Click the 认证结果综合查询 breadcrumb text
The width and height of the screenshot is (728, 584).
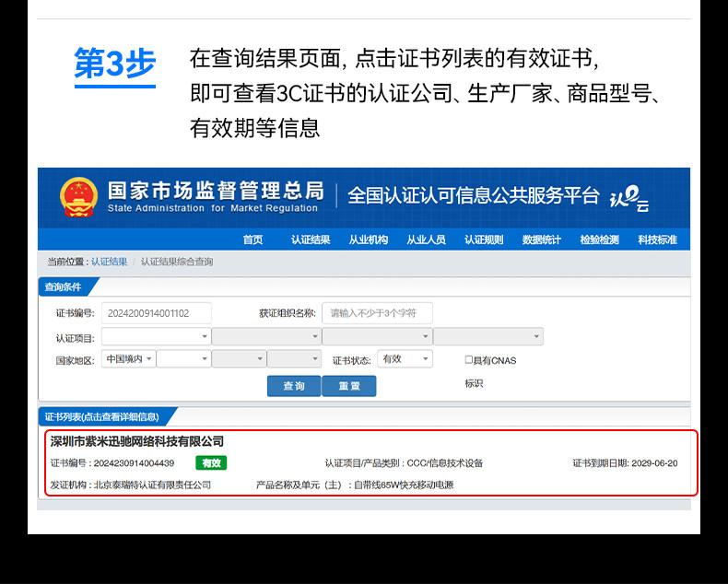coord(177,262)
